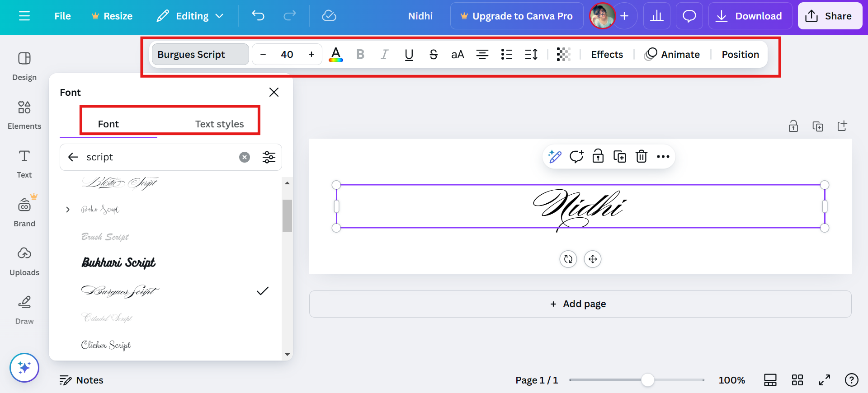This screenshot has width=868, height=393.
Task: Open more options for selected text
Action: 663,157
